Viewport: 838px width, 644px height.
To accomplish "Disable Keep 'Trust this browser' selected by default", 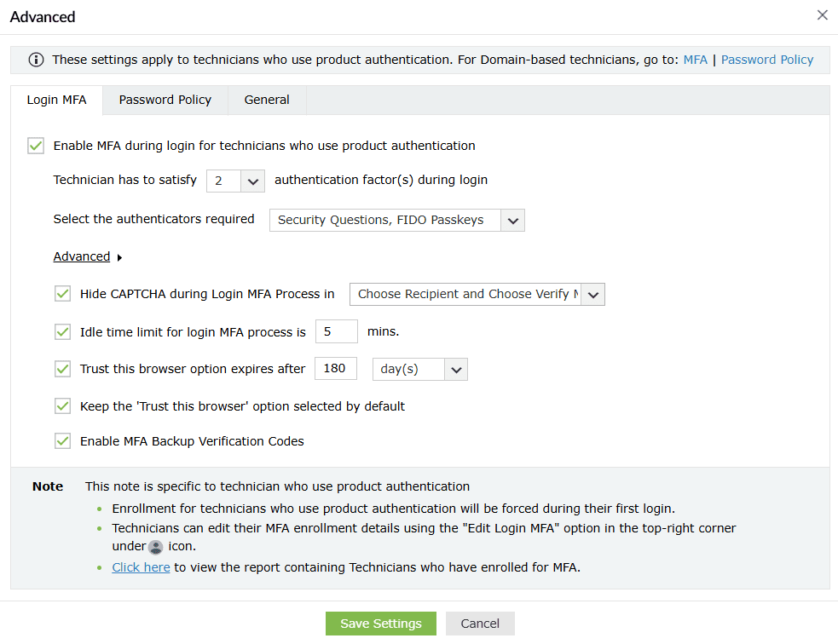I will (62, 405).
